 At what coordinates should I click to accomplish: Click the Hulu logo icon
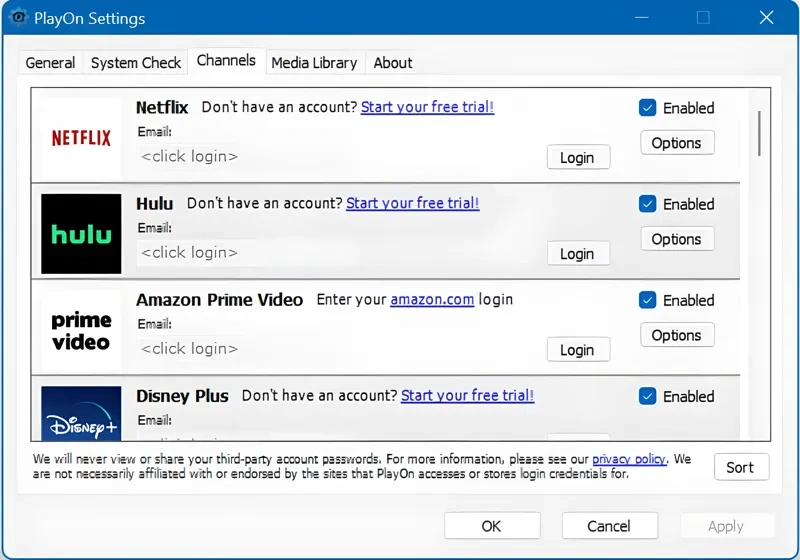pos(81,234)
